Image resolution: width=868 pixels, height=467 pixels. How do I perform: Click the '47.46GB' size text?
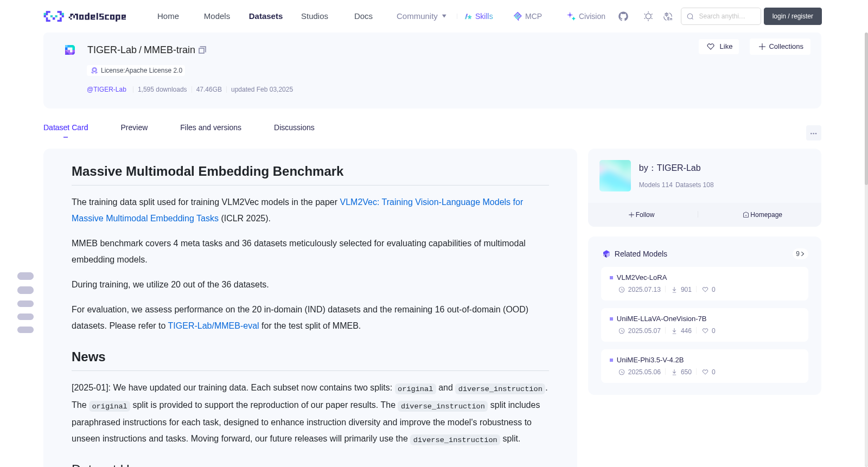coord(209,89)
